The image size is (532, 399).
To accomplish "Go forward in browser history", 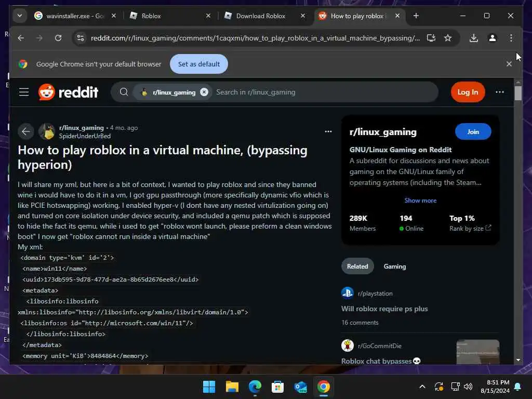I will (x=39, y=38).
